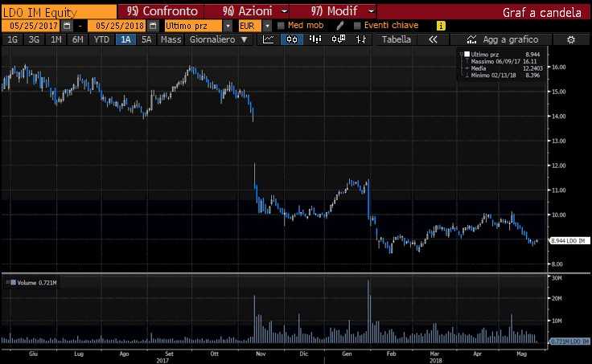Open the 95) Confronto menu
This screenshot has width=592, height=364.
(x=162, y=11)
